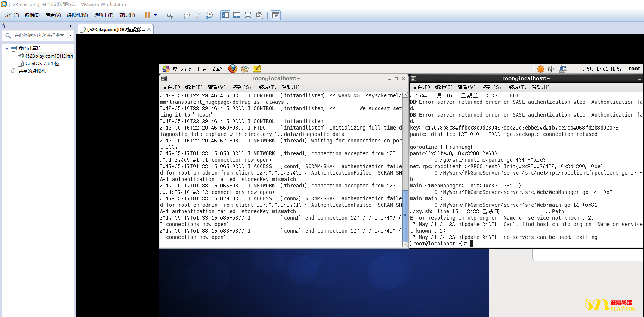Close the left terminal window

403,78
